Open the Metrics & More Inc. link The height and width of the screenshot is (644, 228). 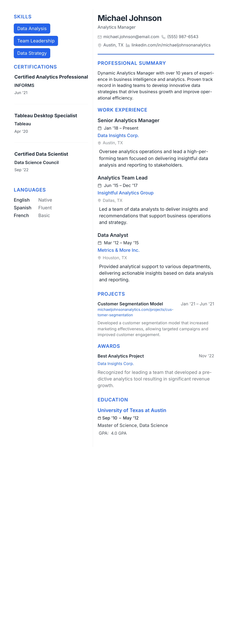118,250
